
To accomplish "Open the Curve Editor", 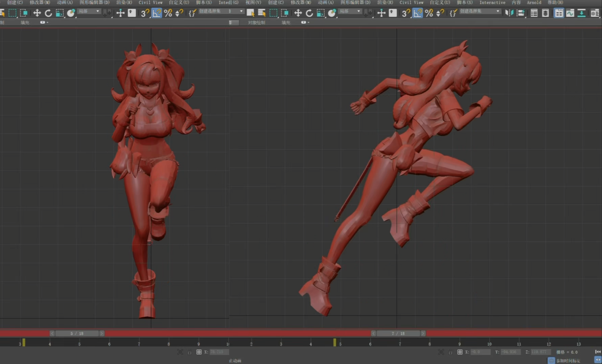I will 570,13.
